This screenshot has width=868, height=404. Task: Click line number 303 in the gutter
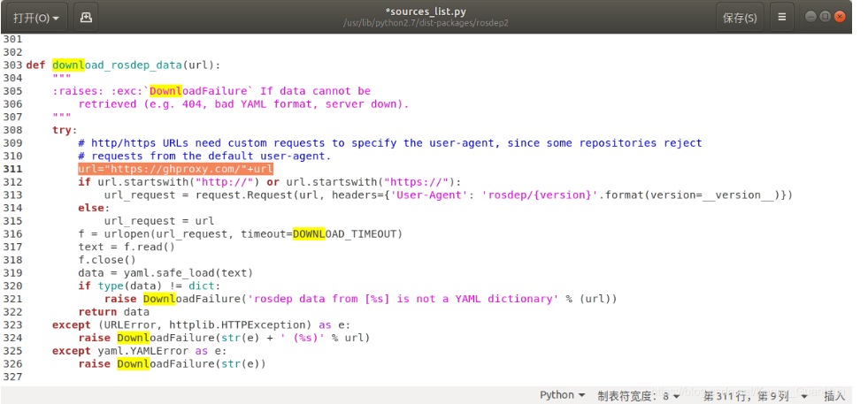12,65
